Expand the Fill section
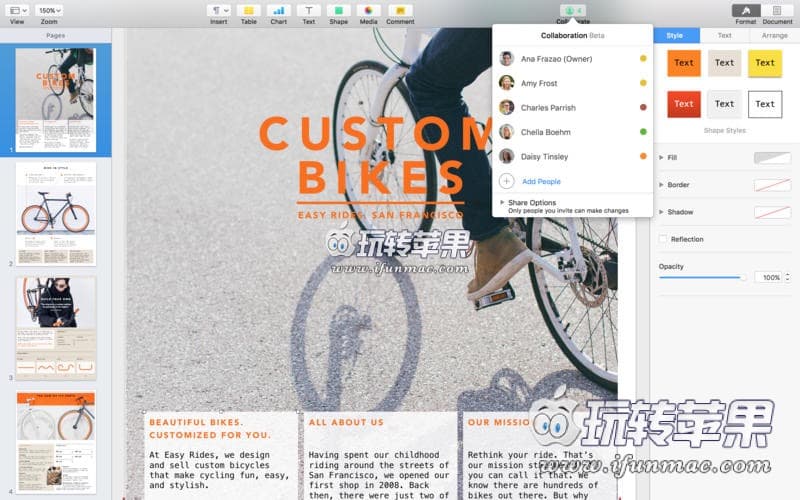This screenshot has width=800, height=500. (x=662, y=157)
